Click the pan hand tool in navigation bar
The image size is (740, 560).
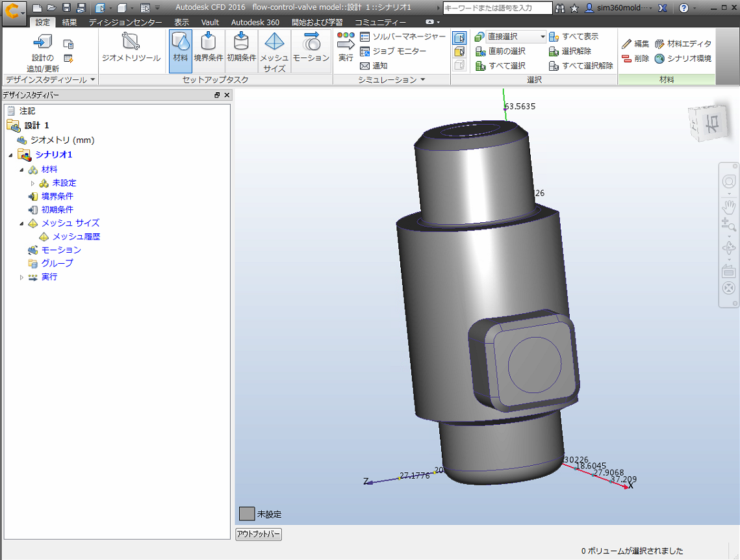pos(729,206)
